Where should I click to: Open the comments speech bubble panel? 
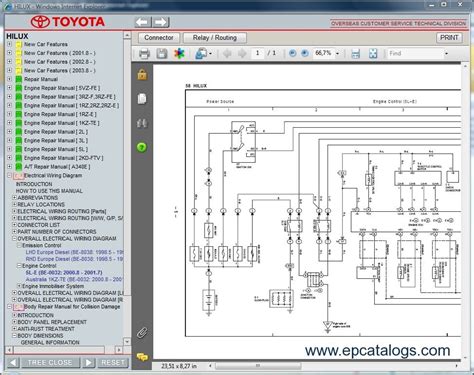click(142, 357)
